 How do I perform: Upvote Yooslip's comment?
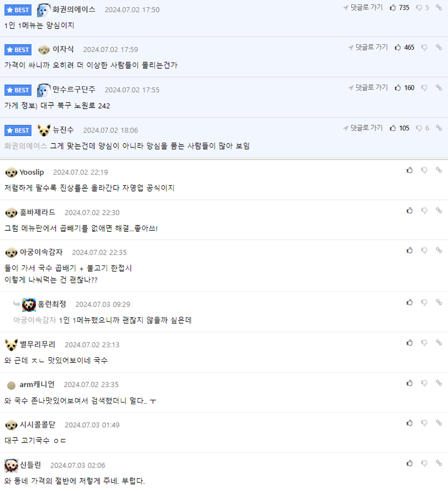click(409, 170)
